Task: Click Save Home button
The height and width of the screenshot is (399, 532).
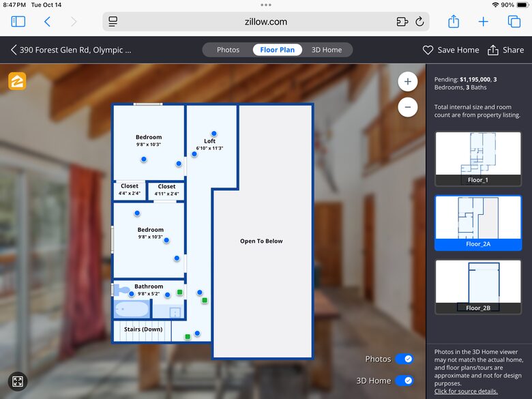Action: pos(451,50)
